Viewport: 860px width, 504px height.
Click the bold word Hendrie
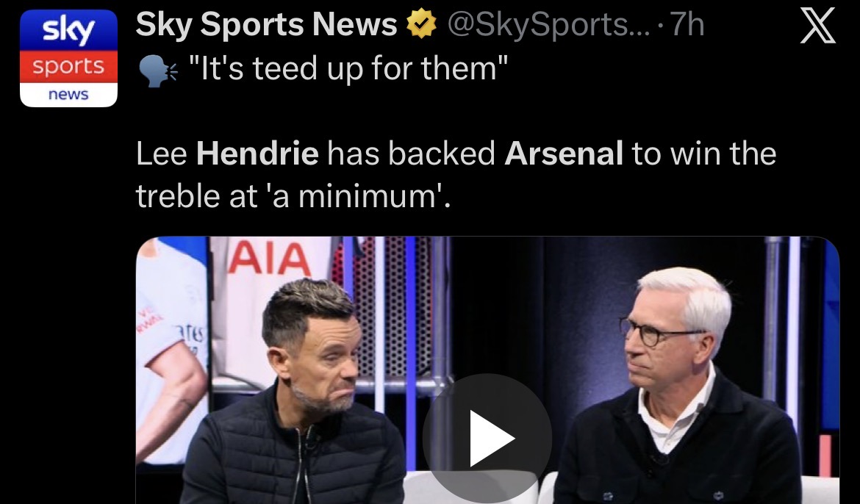(257, 153)
